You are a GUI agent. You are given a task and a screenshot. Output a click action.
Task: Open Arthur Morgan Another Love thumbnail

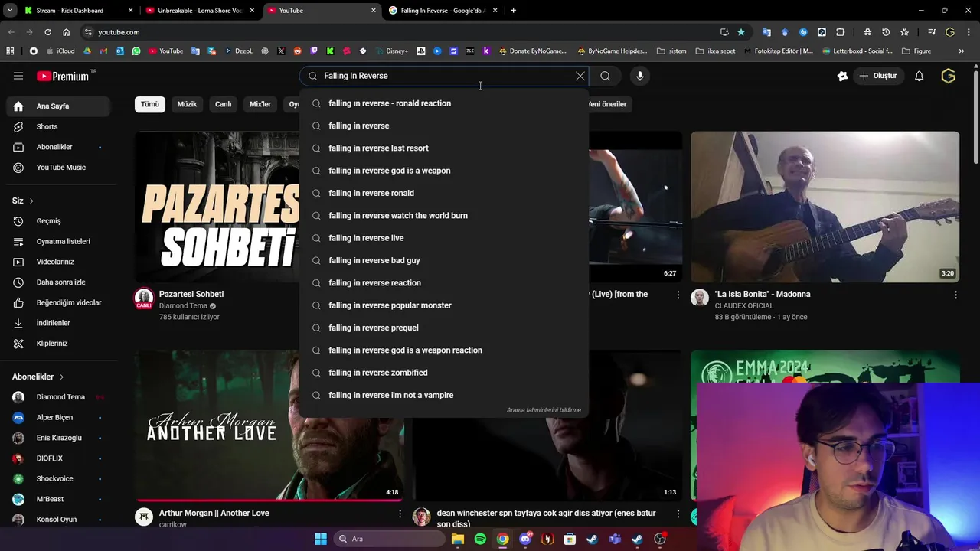pyautogui.click(x=269, y=425)
